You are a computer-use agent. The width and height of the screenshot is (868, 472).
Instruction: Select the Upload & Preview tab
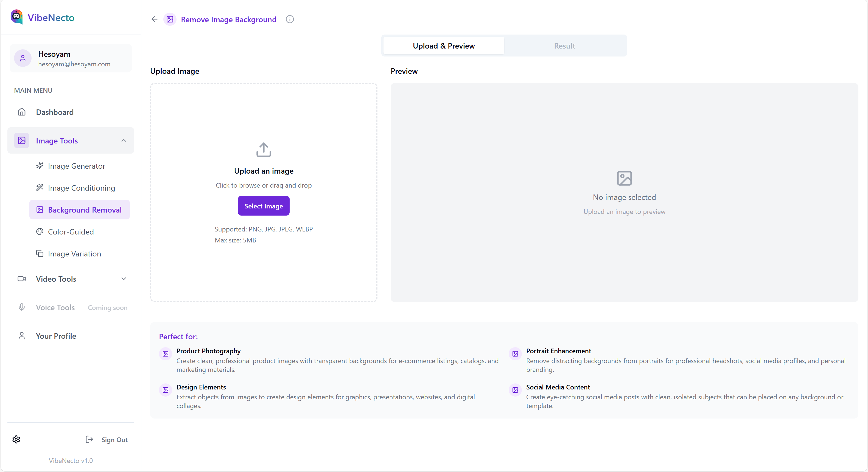tap(443, 46)
